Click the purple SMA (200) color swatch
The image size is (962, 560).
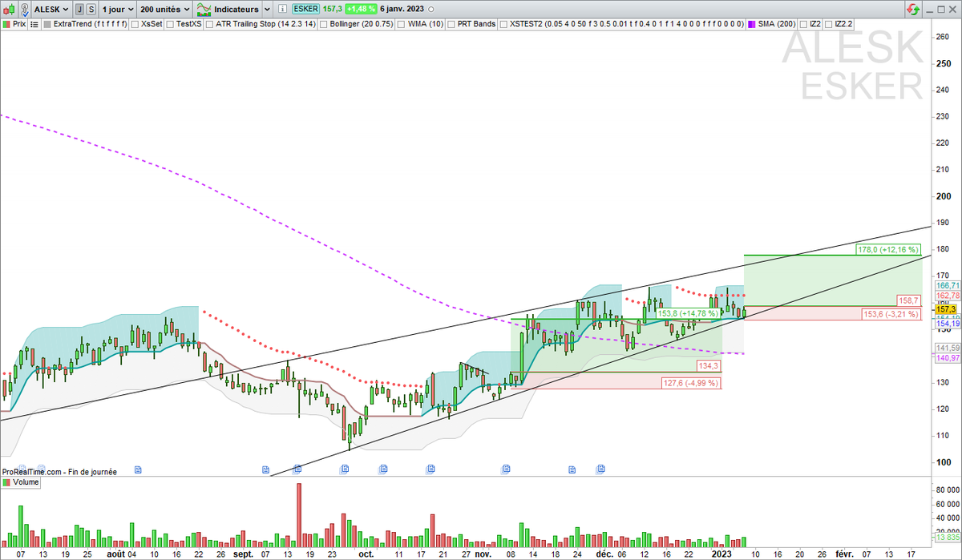(x=753, y=24)
